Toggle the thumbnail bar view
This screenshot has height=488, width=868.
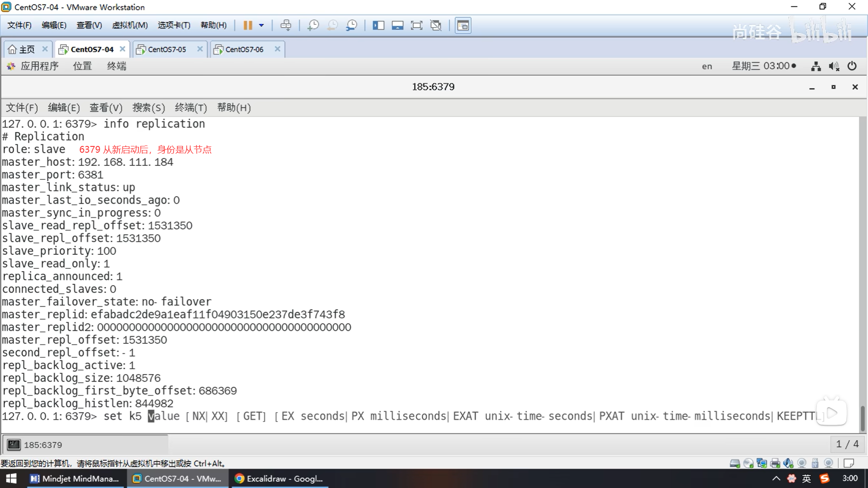tap(397, 25)
